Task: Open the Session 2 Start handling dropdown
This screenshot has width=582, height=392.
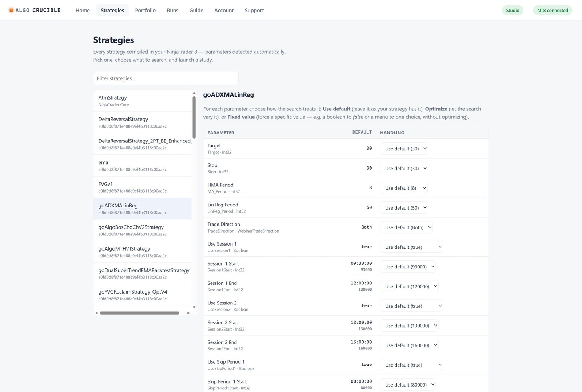Action: 409,326
